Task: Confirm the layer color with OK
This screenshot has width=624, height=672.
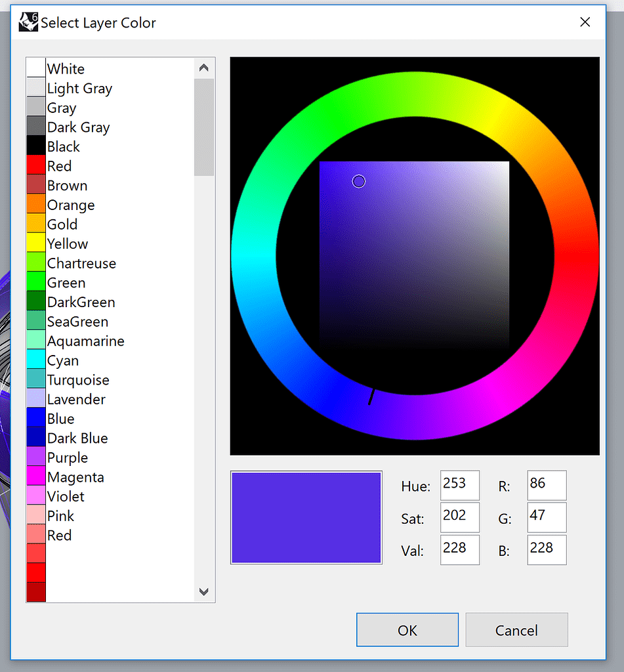Action: pos(407,629)
